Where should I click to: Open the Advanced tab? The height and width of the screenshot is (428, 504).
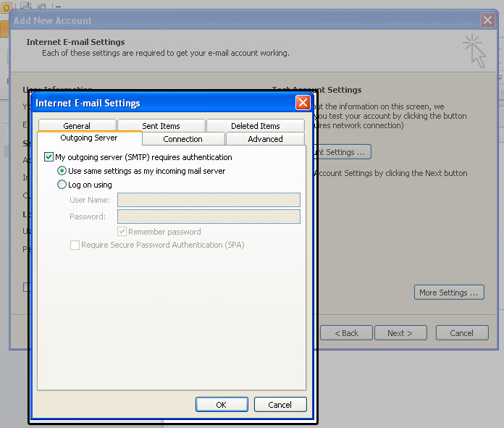click(x=265, y=139)
